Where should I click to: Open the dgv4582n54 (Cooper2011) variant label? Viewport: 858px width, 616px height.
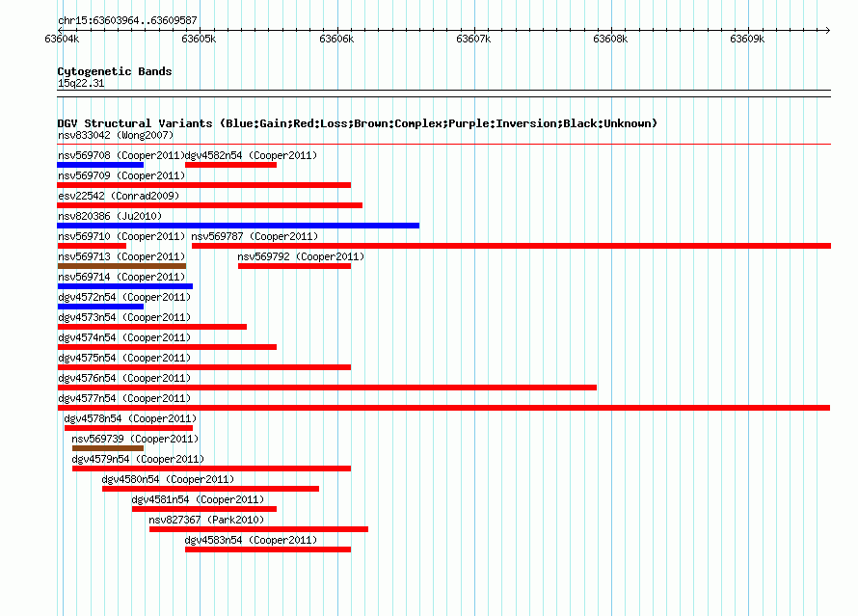pos(252,155)
